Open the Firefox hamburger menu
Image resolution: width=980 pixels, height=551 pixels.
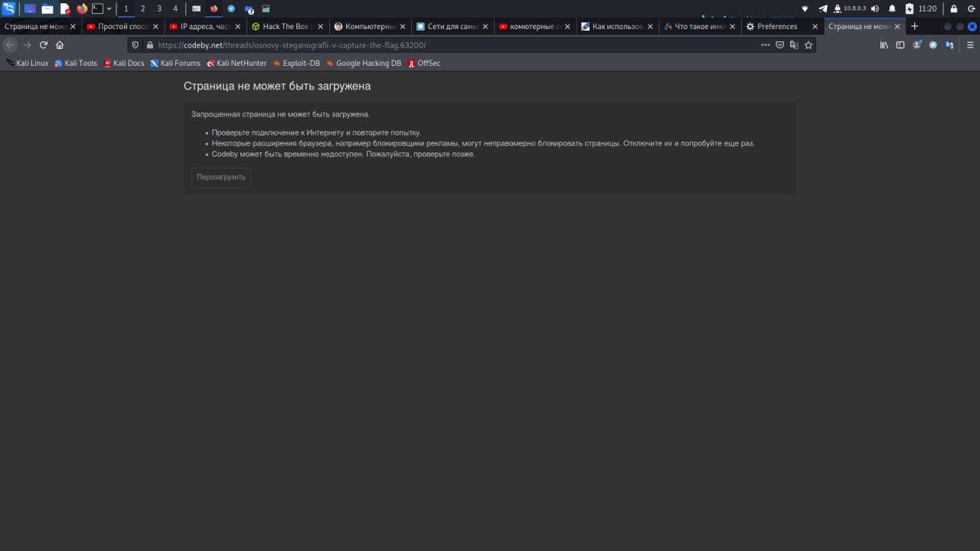[969, 45]
